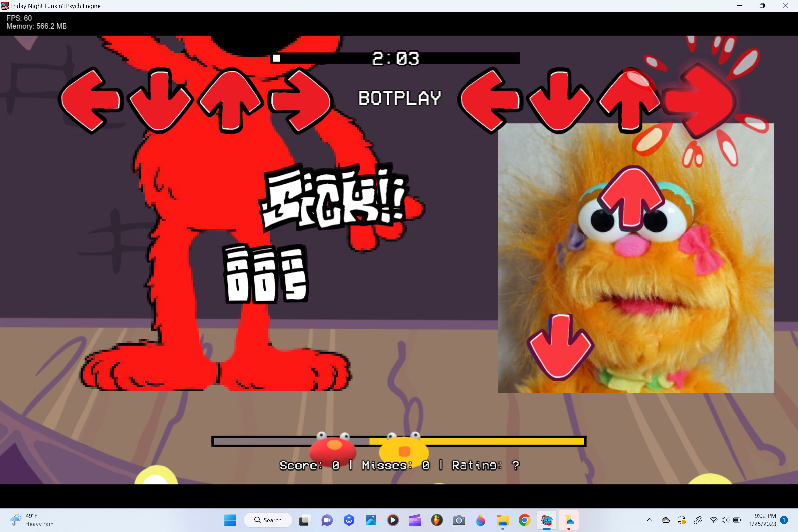Toggle Wi-Fi from the system tray
The height and width of the screenshot is (532, 798).
click(714, 520)
